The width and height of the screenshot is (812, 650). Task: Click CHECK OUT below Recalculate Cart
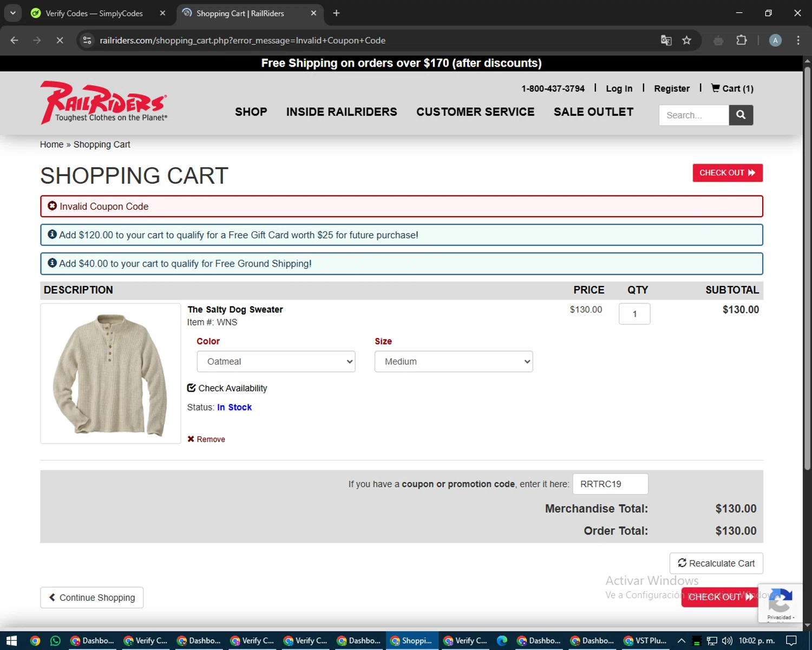(720, 597)
